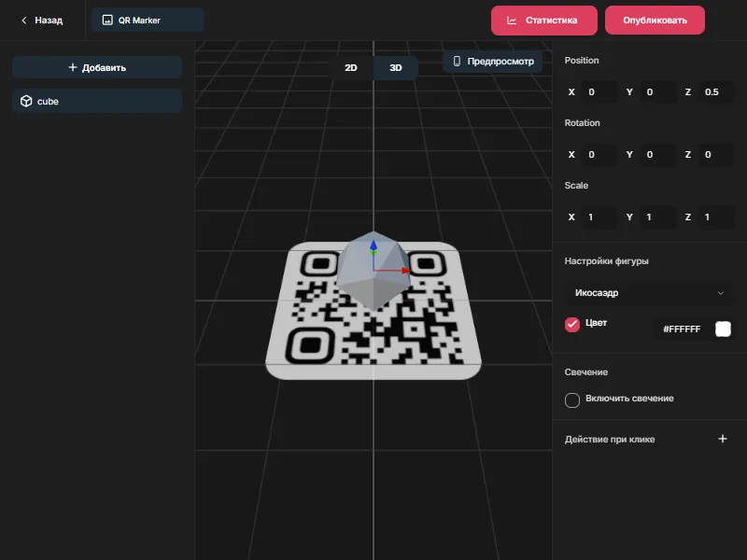Open the white color swatch picker

[x=723, y=329]
